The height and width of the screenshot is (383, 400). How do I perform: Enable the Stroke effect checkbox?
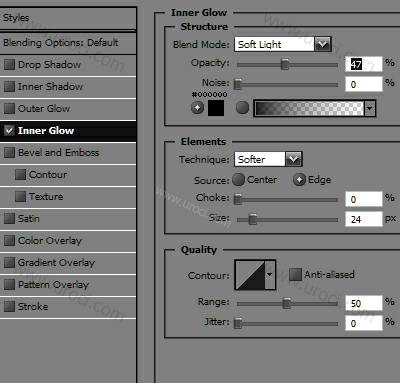tap(9, 306)
